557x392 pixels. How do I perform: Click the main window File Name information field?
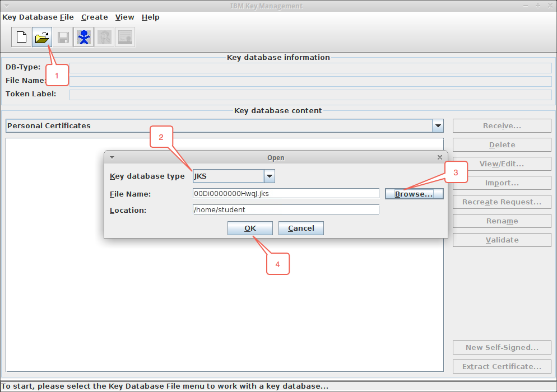pyautogui.click(x=310, y=81)
